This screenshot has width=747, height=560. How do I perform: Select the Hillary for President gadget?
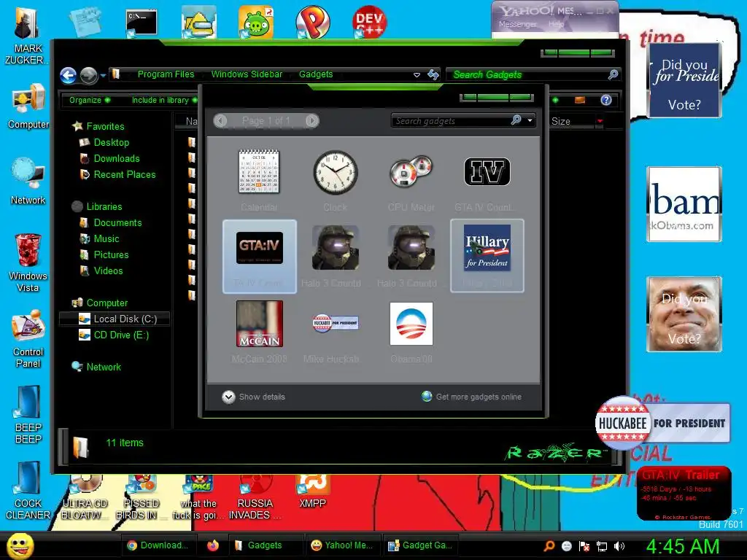click(487, 256)
